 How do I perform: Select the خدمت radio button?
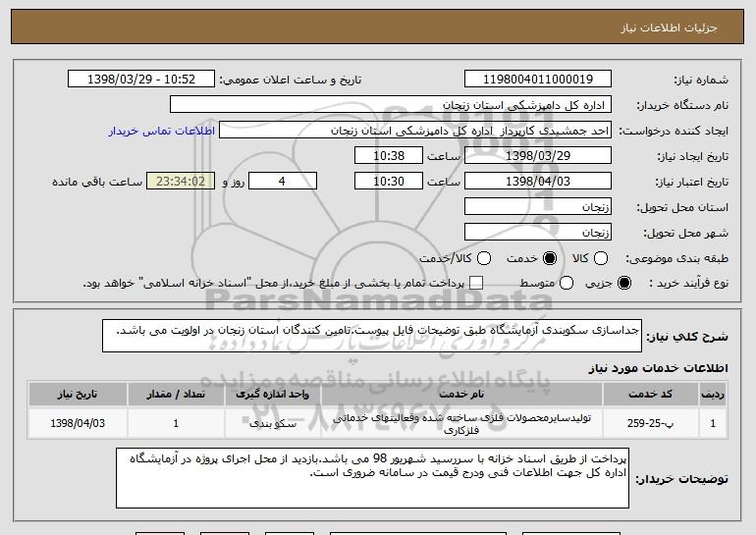click(550, 258)
